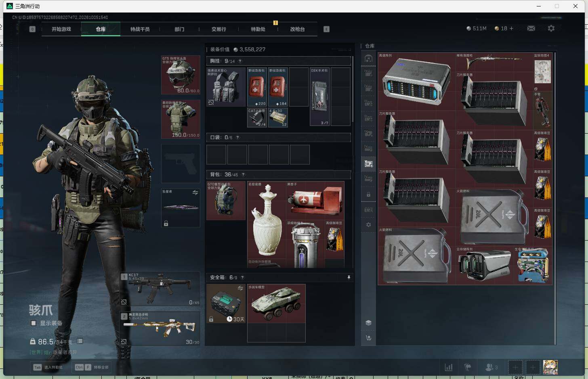Select the 云存储阵列 warehouse item

coord(484,265)
